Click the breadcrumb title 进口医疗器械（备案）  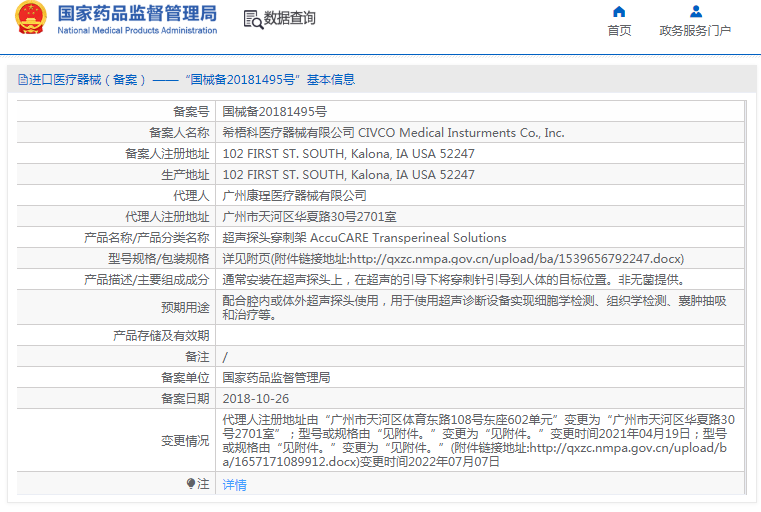click(x=87, y=80)
